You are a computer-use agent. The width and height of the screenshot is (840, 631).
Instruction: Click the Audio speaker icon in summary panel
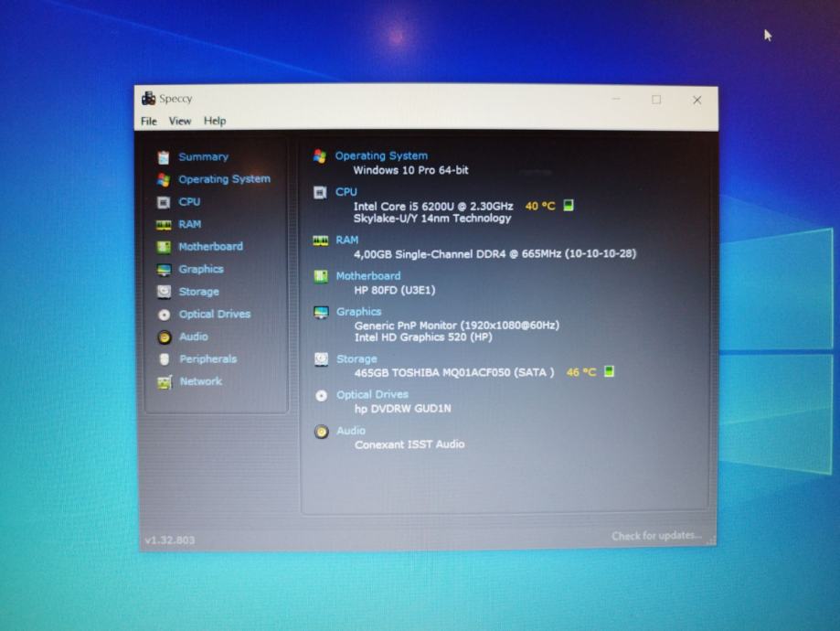322,432
